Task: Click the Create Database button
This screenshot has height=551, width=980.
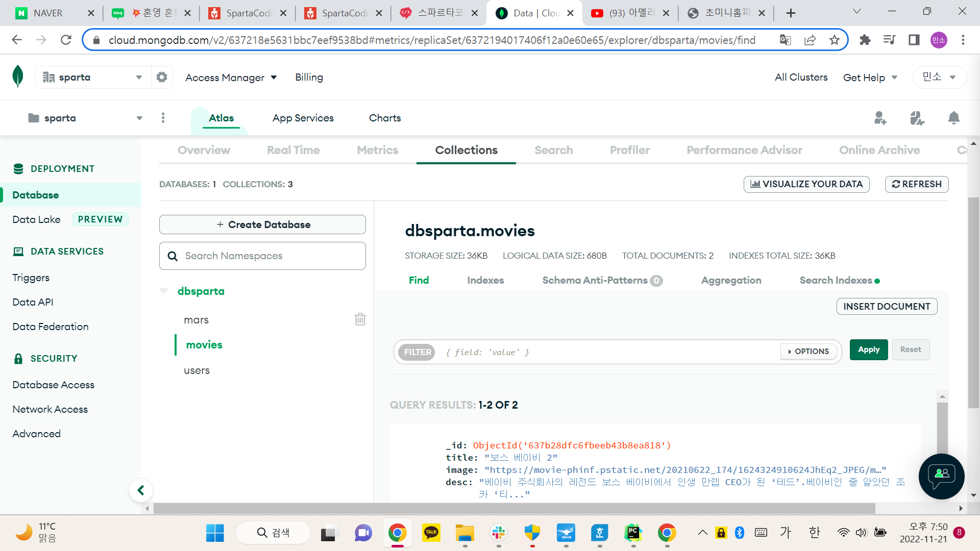Action: coord(262,224)
